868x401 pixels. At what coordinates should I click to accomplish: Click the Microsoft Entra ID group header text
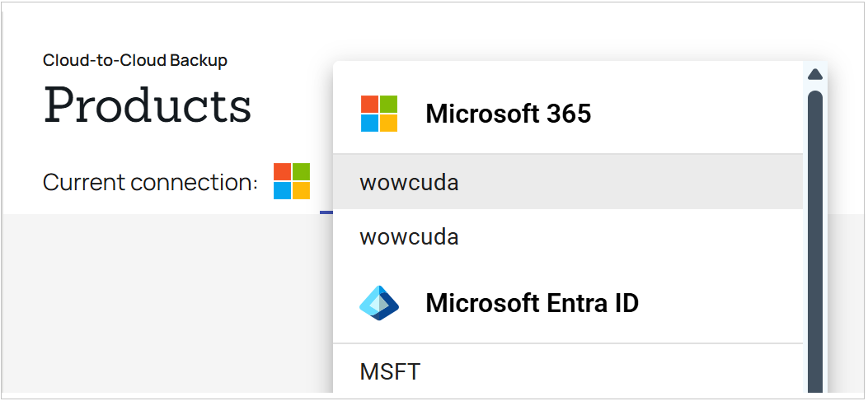point(532,303)
